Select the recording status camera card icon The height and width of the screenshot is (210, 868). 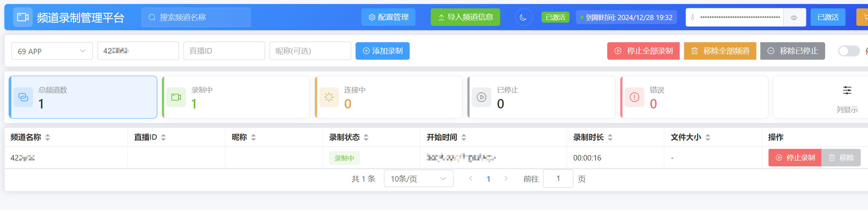pyautogui.click(x=176, y=97)
